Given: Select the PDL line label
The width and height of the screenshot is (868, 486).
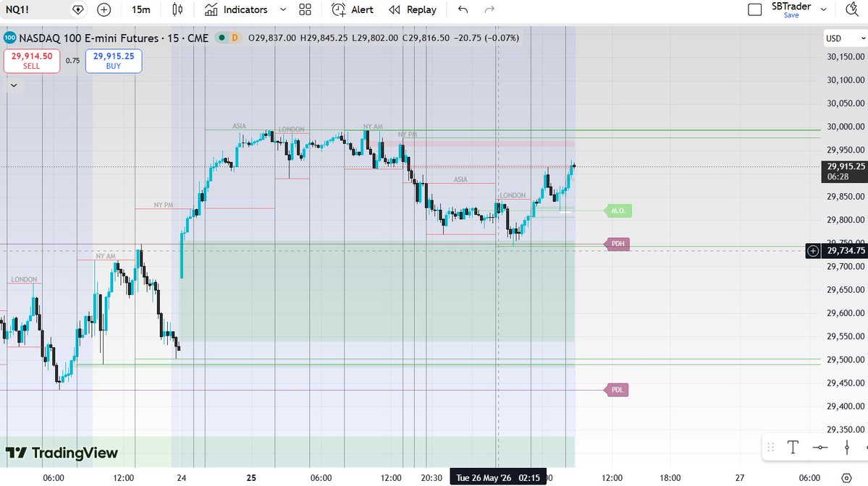Looking at the screenshot, I should pyautogui.click(x=617, y=390).
